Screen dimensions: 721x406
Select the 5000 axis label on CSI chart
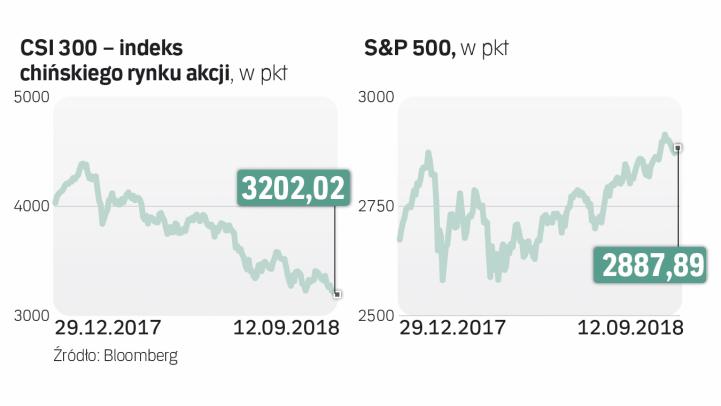[x=31, y=97]
